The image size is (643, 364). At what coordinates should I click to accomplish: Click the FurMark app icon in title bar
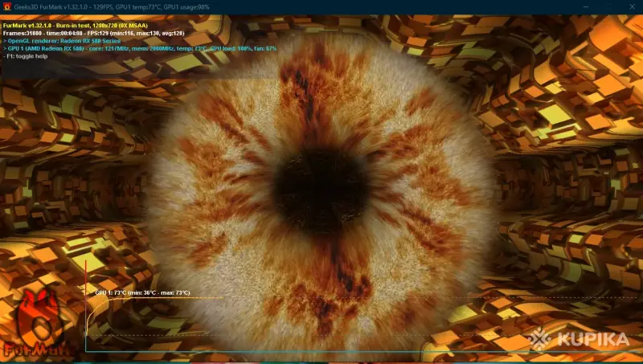(x=7, y=6)
